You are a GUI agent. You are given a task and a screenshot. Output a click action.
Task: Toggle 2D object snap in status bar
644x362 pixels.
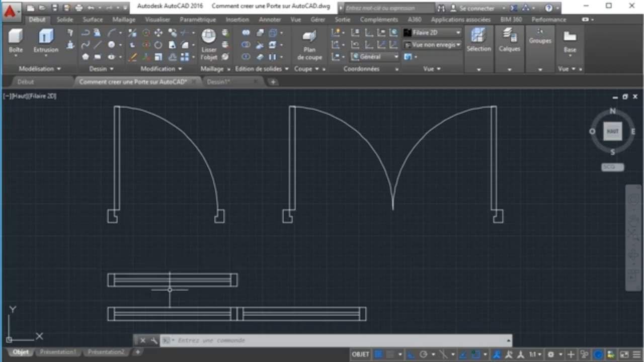click(476, 354)
